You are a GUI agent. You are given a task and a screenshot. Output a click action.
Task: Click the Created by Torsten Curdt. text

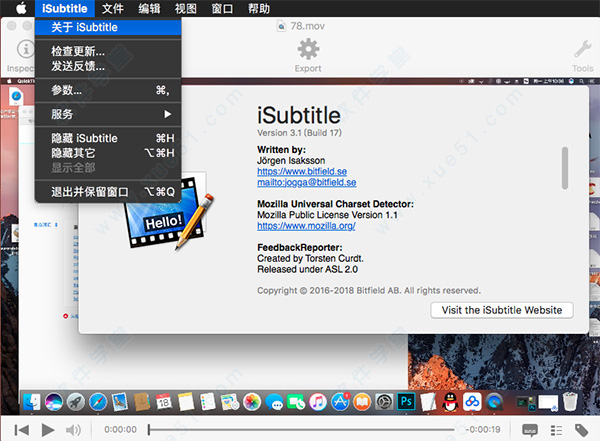310,258
